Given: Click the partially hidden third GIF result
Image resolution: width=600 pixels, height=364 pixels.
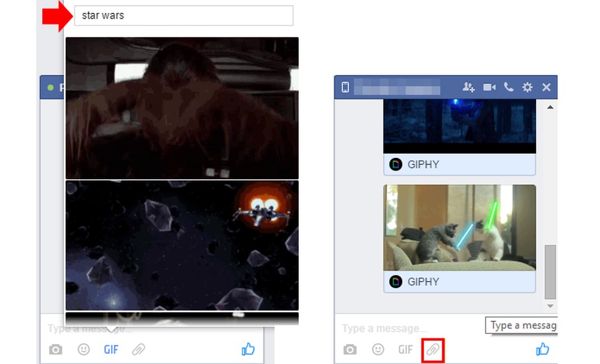Looking at the screenshot, I should coord(182,318).
